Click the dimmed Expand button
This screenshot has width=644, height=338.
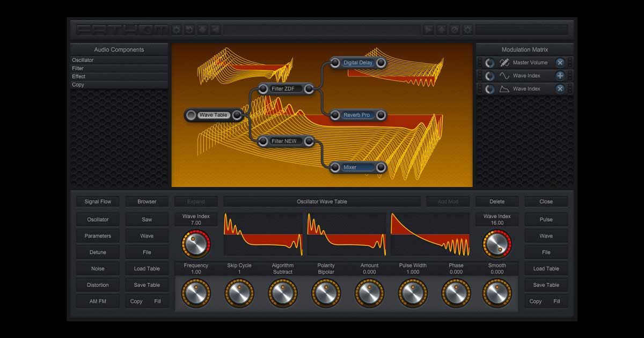coord(196,202)
